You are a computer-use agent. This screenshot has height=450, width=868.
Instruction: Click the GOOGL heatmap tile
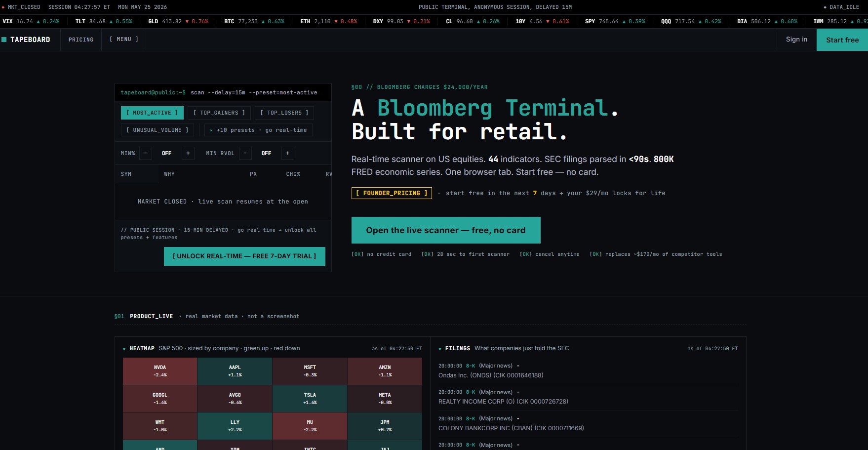[x=160, y=399]
